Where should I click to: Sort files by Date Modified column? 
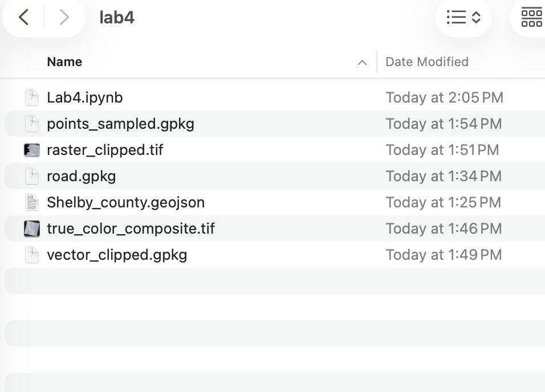point(427,62)
